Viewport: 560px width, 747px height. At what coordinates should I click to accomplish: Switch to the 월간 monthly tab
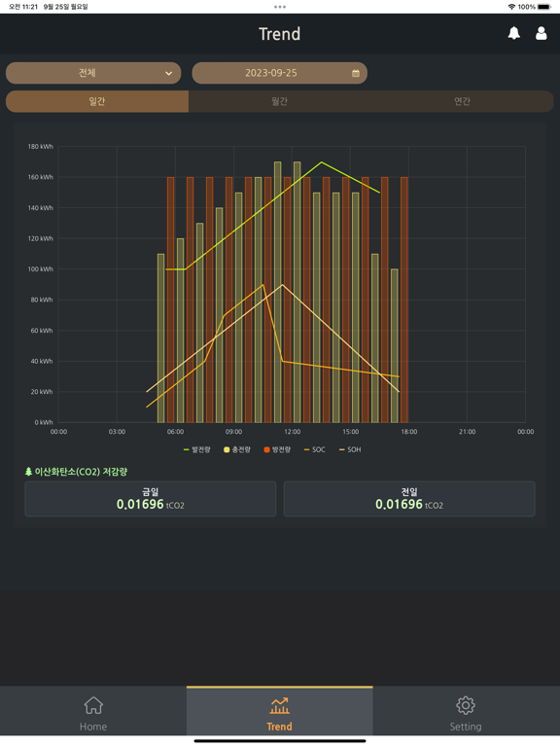tap(280, 101)
